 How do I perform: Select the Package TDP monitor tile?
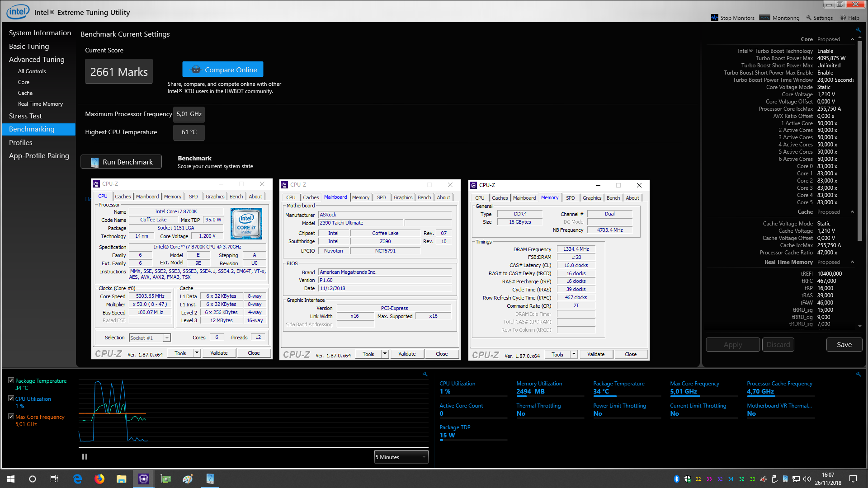(473, 432)
